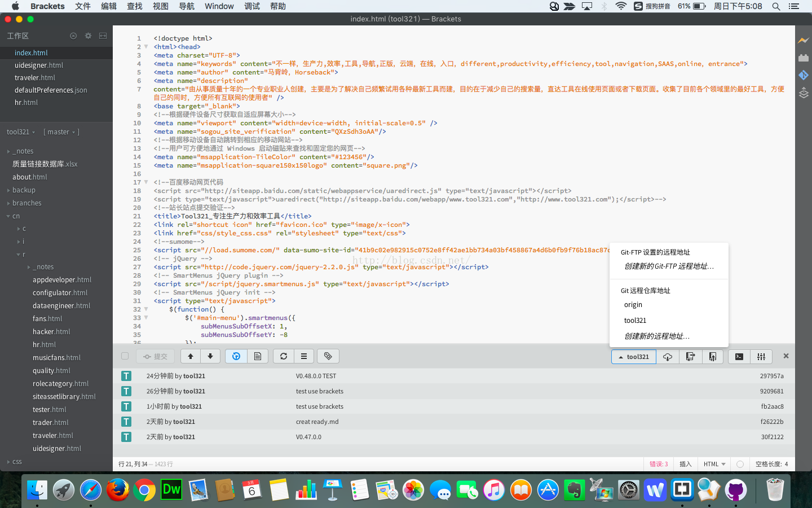Select commit V0.47.0.0 row
Viewport: 812px width, 508px height.
[454, 437]
